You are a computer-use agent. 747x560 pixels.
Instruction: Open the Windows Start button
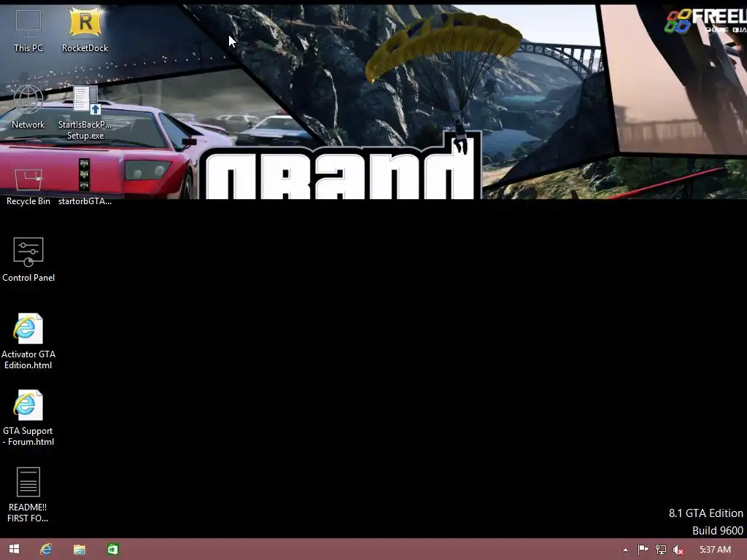(x=15, y=549)
